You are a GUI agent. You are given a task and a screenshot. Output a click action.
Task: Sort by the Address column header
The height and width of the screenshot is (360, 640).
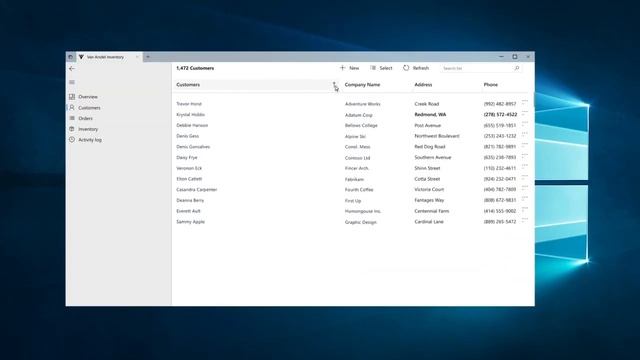pyautogui.click(x=423, y=84)
